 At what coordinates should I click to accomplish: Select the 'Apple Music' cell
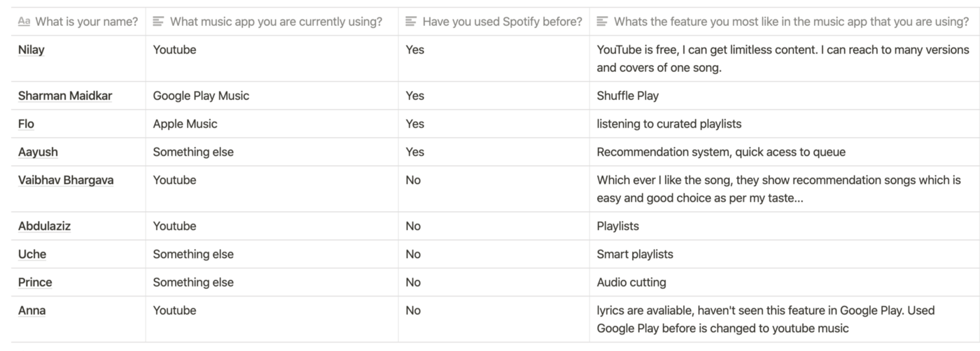[x=272, y=124]
